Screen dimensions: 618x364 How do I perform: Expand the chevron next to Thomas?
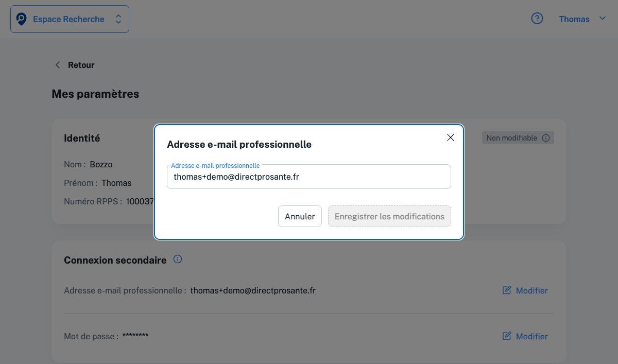603,19
